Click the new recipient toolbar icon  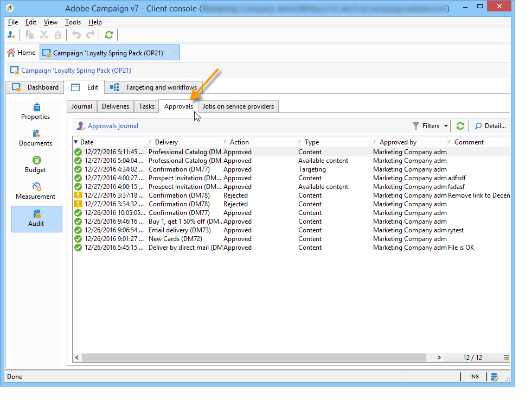(11, 35)
